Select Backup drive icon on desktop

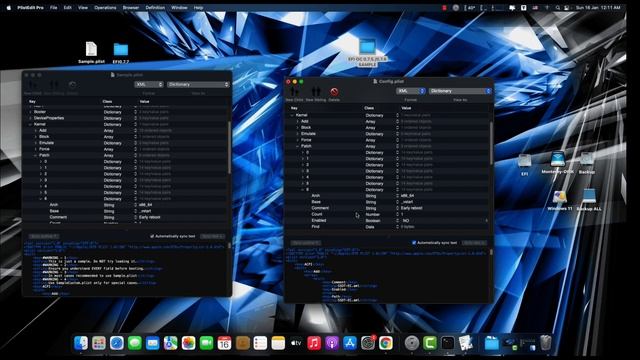coord(587,159)
